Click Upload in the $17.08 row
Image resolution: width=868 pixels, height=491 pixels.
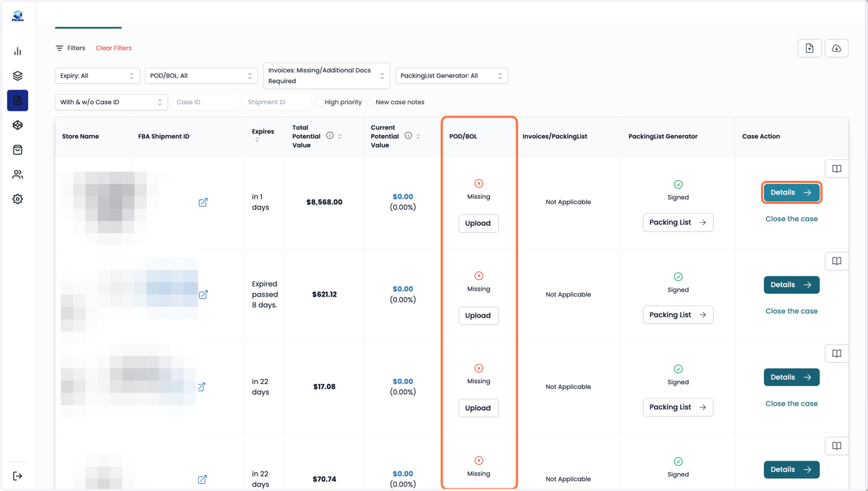tap(478, 408)
